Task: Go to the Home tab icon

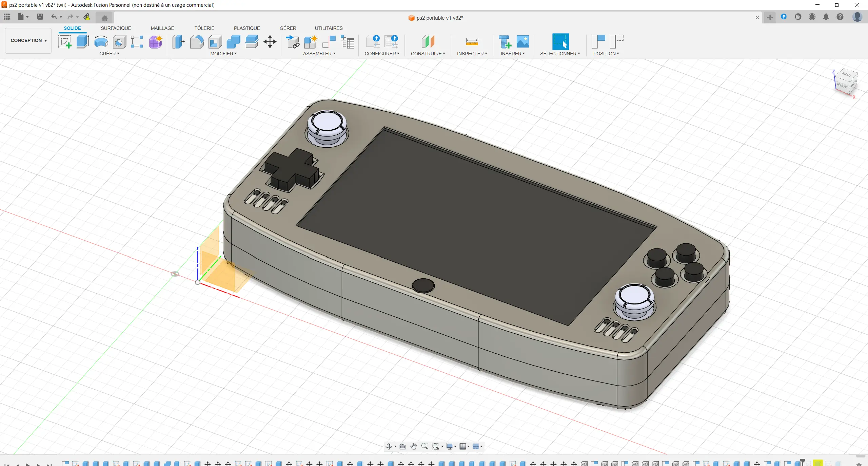Action: coord(104,18)
